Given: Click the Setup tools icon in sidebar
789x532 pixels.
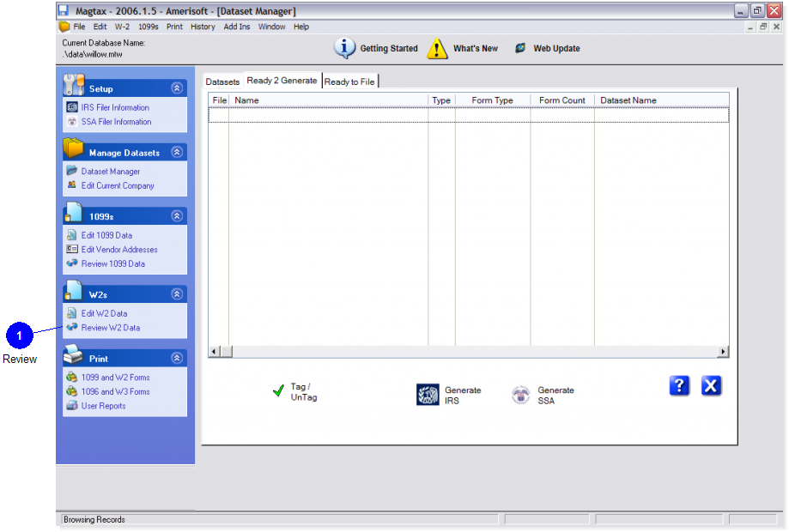Looking at the screenshot, I should (x=74, y=84).
